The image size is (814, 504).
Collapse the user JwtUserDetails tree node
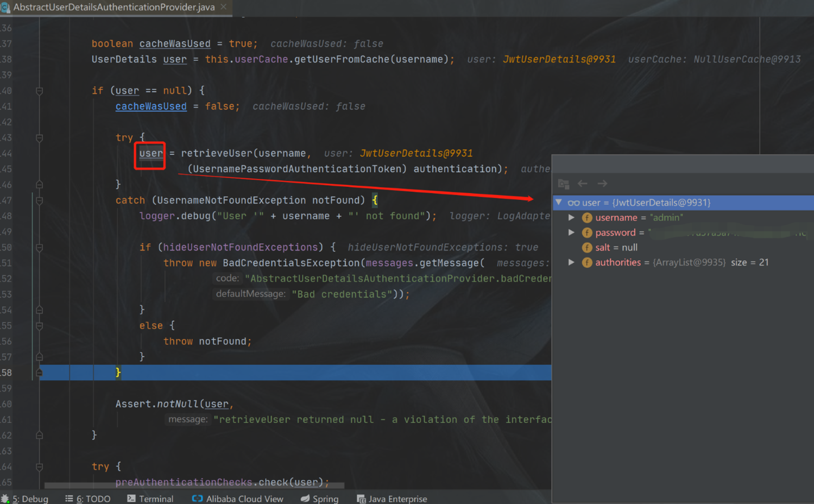(x=559, y=202)
